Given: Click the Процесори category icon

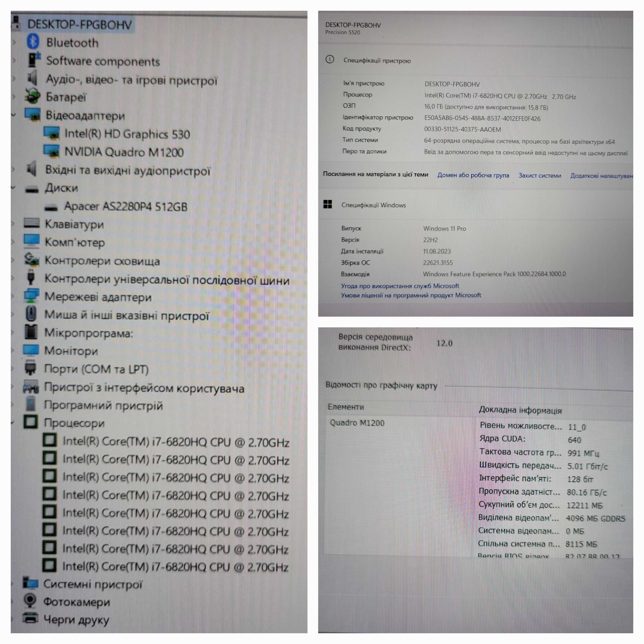Looking at the screenshot, I should pos(31,422).
